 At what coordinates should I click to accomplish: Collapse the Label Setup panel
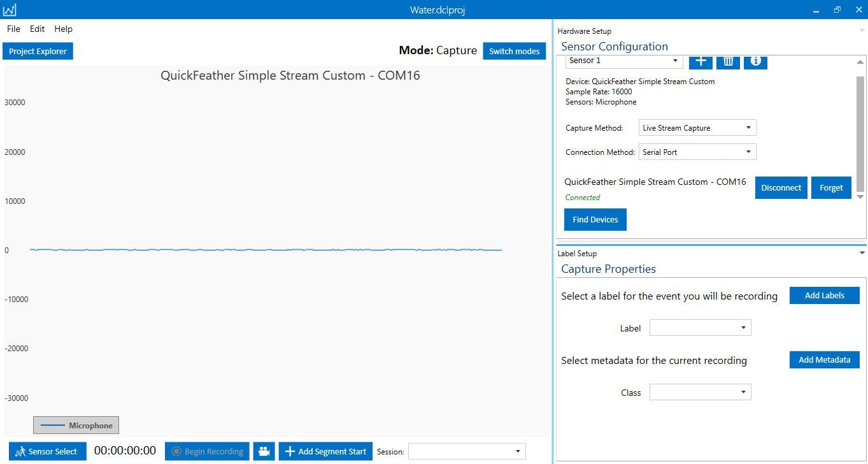click(x=862, y=253)
